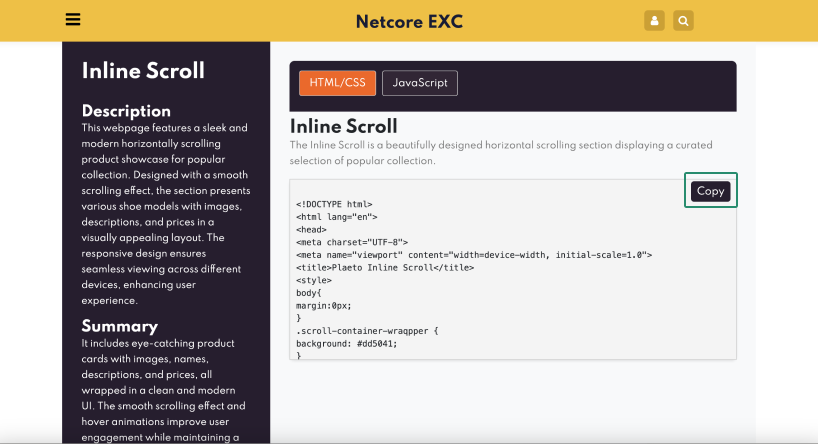Screen dimensions: 818x444
Task: Switch to the JavaScript tab
Action: tap(420, 82)
